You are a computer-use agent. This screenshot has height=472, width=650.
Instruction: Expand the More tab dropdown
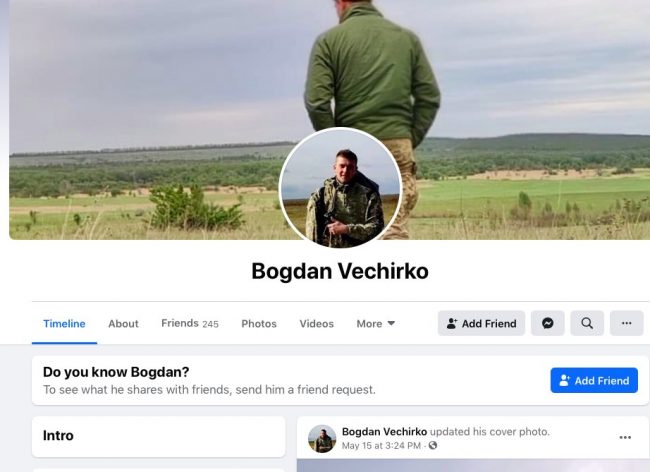tap(376, 324)
